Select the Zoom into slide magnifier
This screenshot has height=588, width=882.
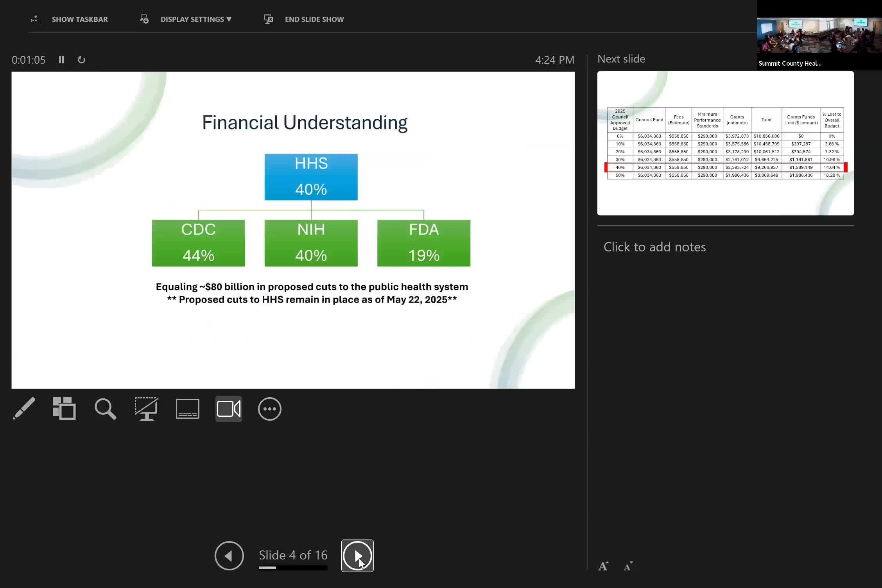(105, 409)
